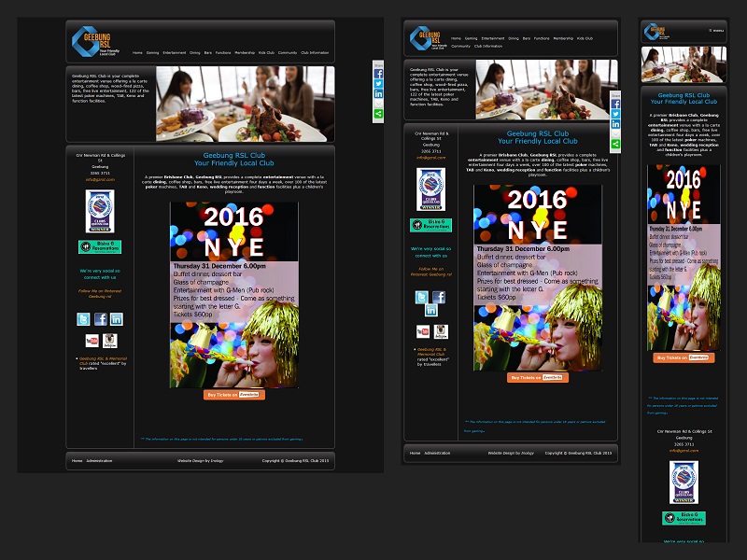
Task: Click Buy Tickets Eventbrite button in right mobile view
Action: point(683,357)
